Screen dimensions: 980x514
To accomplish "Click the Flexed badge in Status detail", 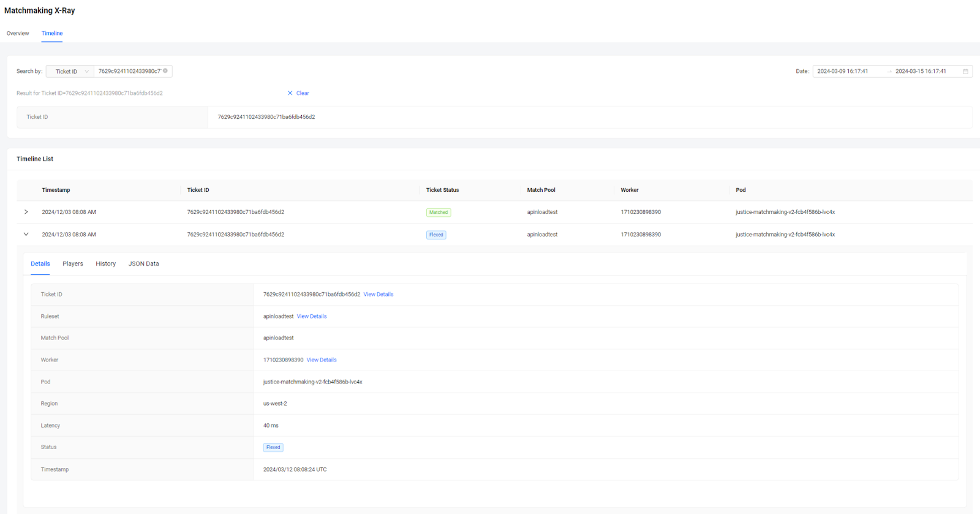I will click(273, 448).
